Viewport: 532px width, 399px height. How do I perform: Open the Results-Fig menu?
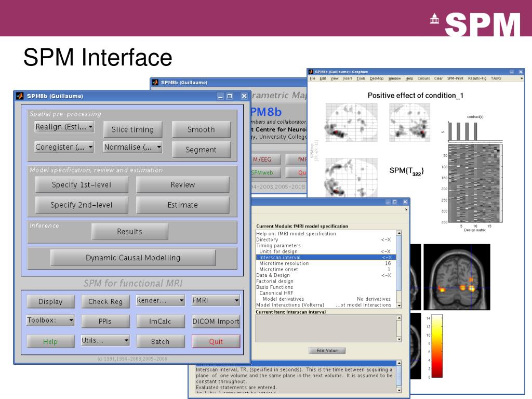477,78
